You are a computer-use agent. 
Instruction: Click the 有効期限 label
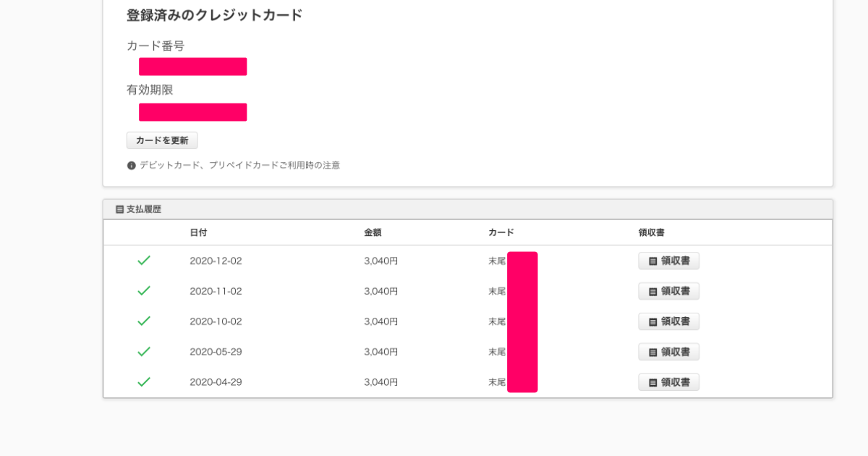tap(150, 90)
